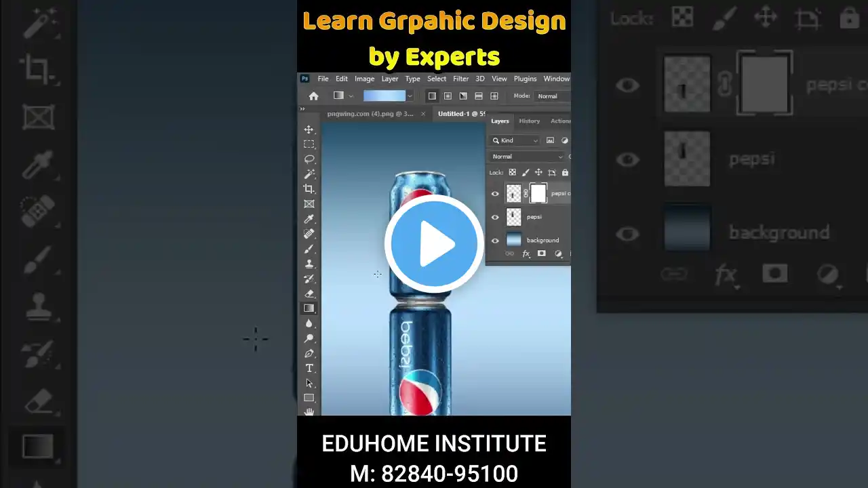Hide the pepsi layer

(495, 217)
